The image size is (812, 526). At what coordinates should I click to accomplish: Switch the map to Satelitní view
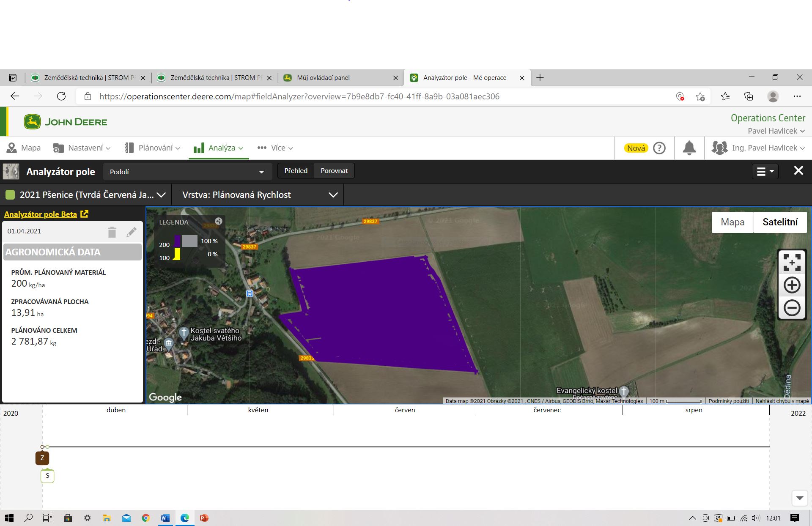(x=780, y=222)
